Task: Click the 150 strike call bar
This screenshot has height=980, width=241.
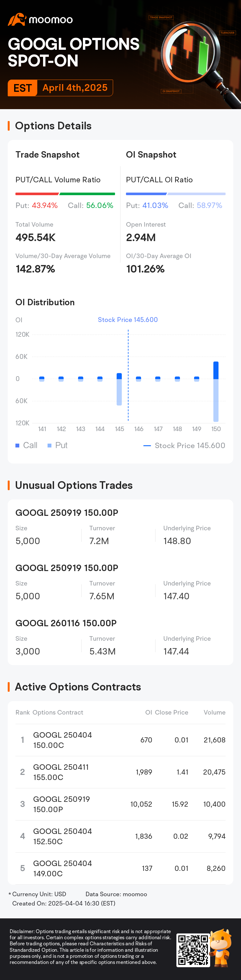Action: (x=216, y=370)
